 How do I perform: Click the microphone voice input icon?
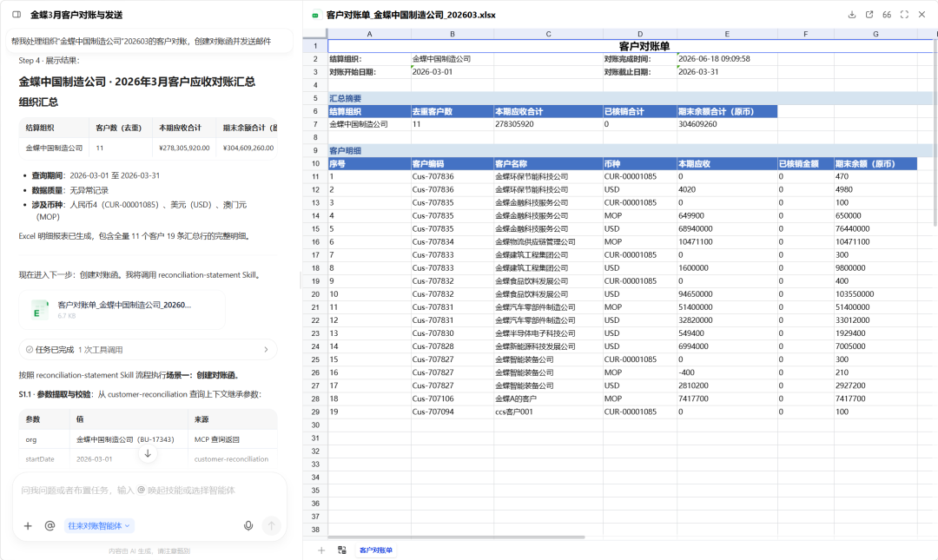[x=248, y=525]
